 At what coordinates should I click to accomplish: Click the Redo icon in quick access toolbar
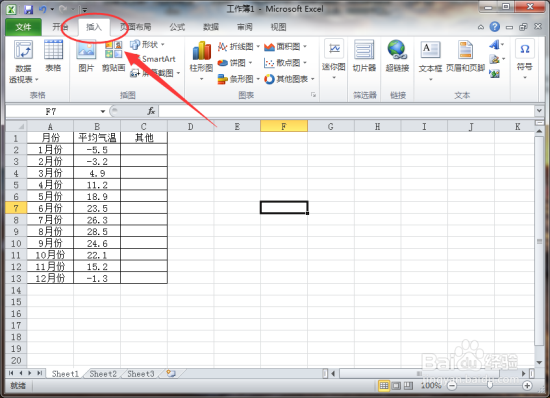(63, 9)
